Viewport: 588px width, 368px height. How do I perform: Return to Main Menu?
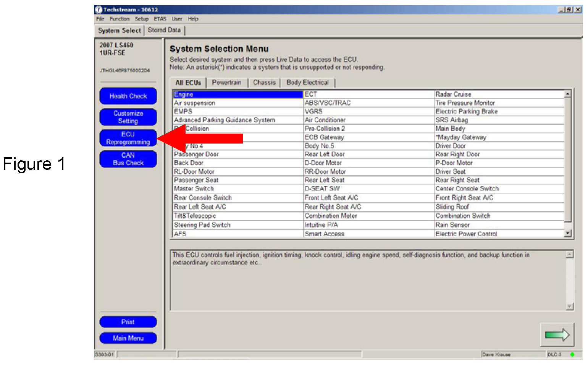(128, 338)
